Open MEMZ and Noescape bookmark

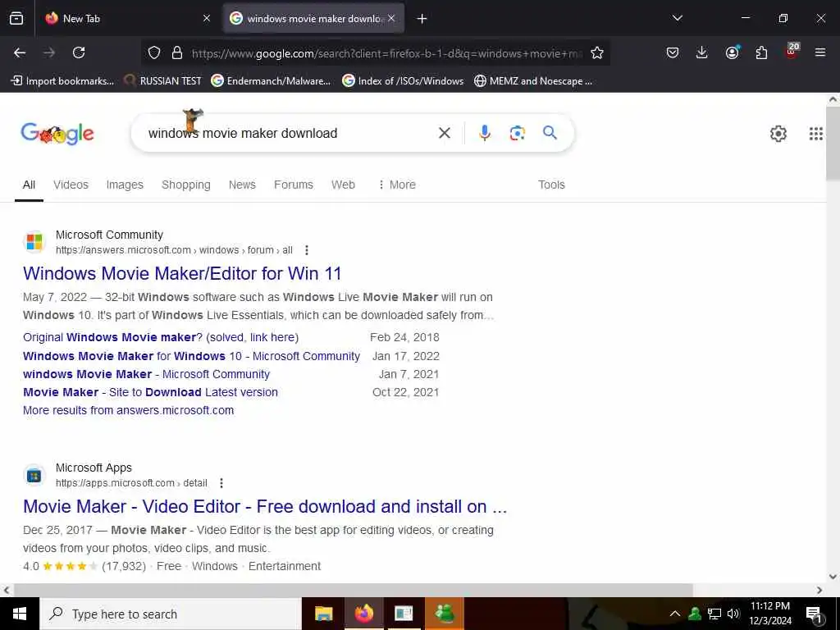pos(533,81)
